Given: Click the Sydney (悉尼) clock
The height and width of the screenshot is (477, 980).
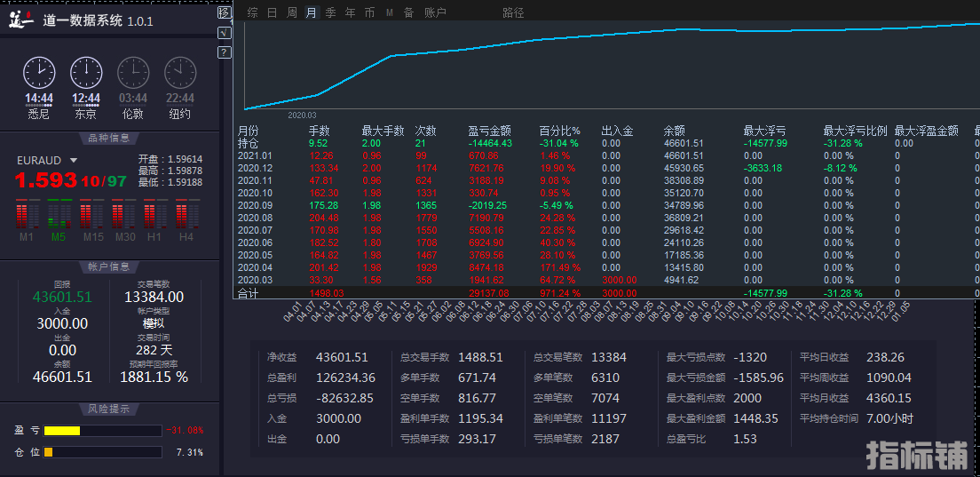Looking at the screenshot, I should coord(39,73).
